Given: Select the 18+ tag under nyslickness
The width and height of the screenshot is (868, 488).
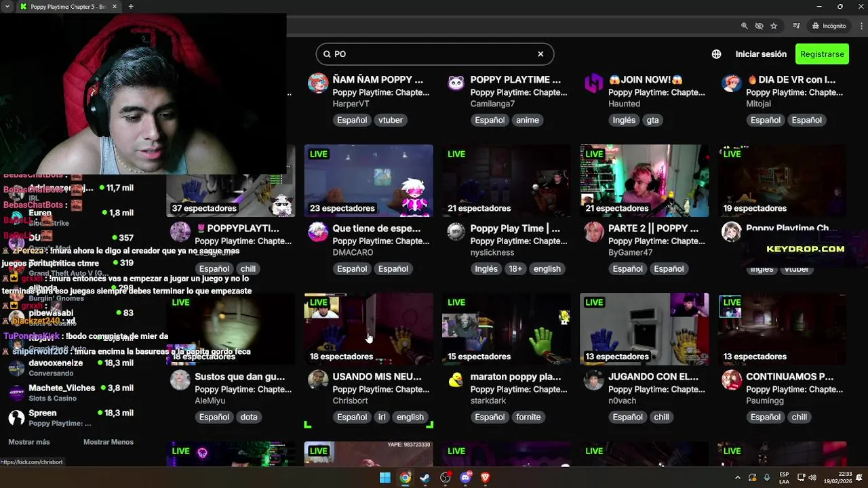Looking at the screenshot, I should tap(515, 268).
